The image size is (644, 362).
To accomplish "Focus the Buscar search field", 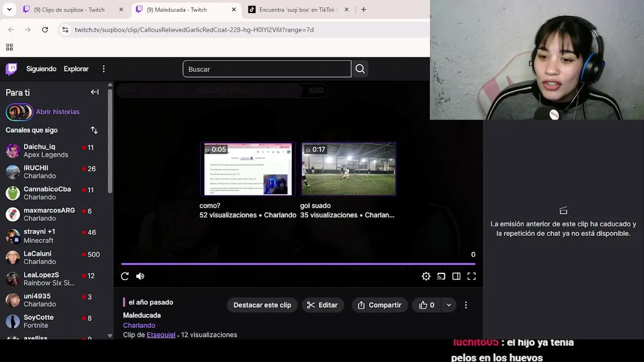I will [267, 69].
